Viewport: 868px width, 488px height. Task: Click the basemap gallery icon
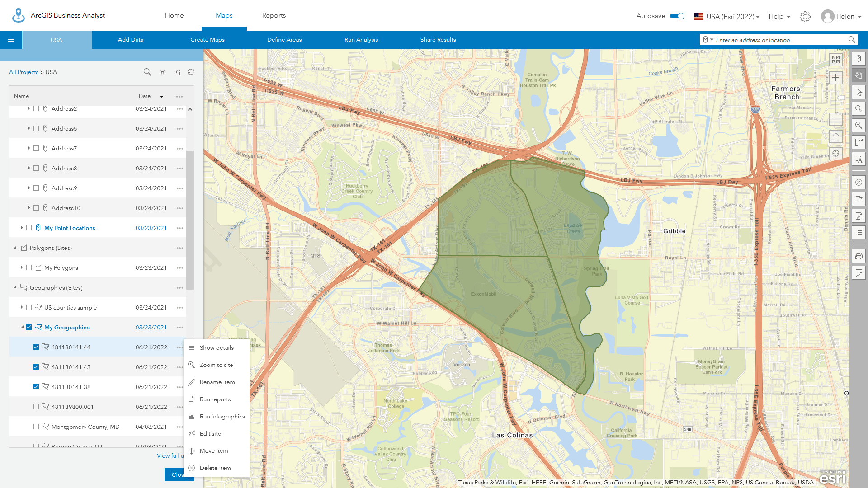pos(836,59)
